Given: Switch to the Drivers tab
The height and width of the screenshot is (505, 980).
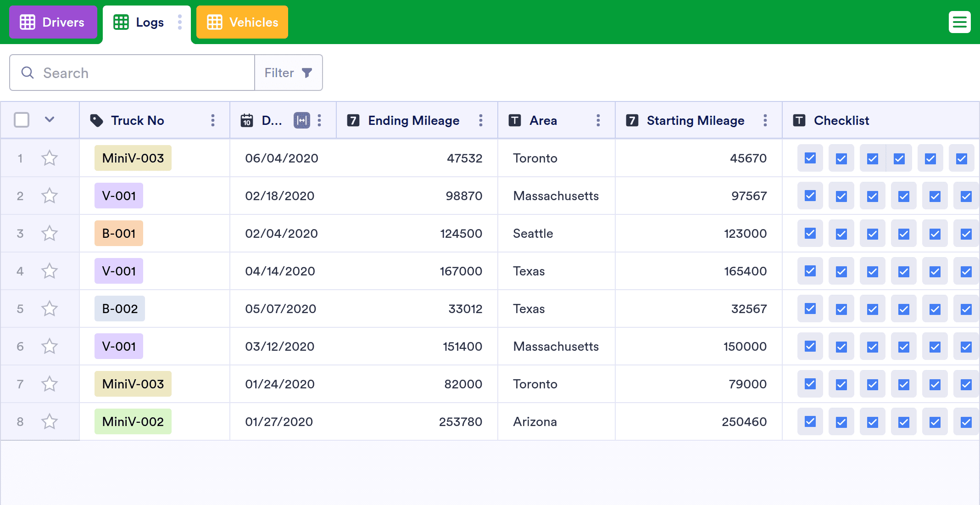Looking at the screenshot, I should pos(53,22).
